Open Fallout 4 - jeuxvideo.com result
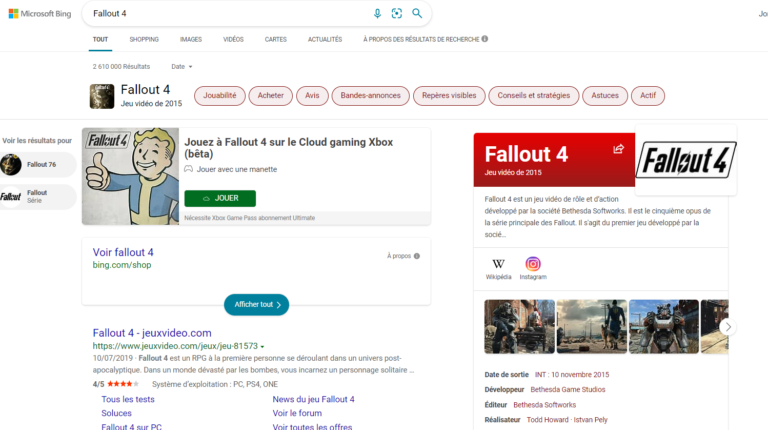The height and width of the screenshot is (430, 768). point(152,333)
